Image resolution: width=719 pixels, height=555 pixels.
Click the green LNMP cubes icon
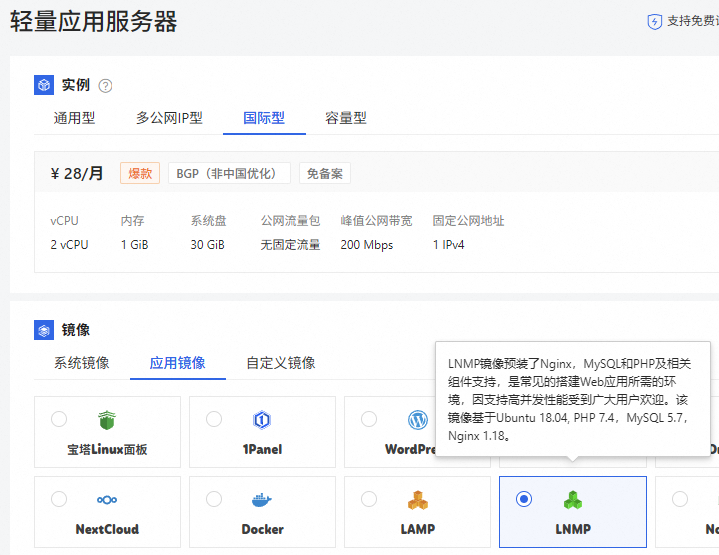(x=573, y=500)
